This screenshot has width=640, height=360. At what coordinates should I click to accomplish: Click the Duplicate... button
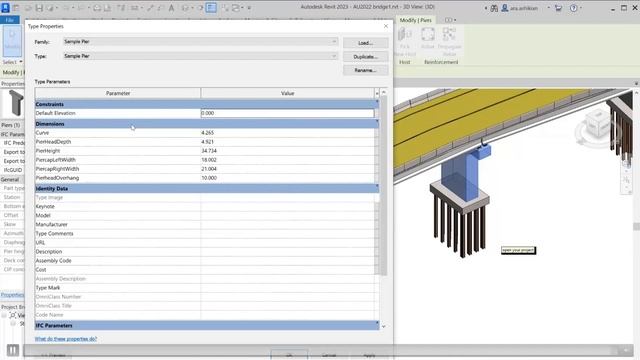(365, 57)
